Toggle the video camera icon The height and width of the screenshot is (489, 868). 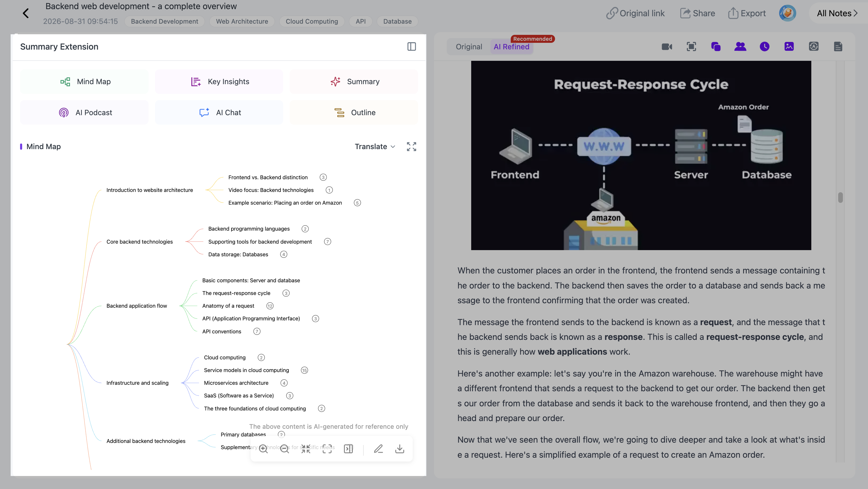pyautogui.click(x=667, y=46)
